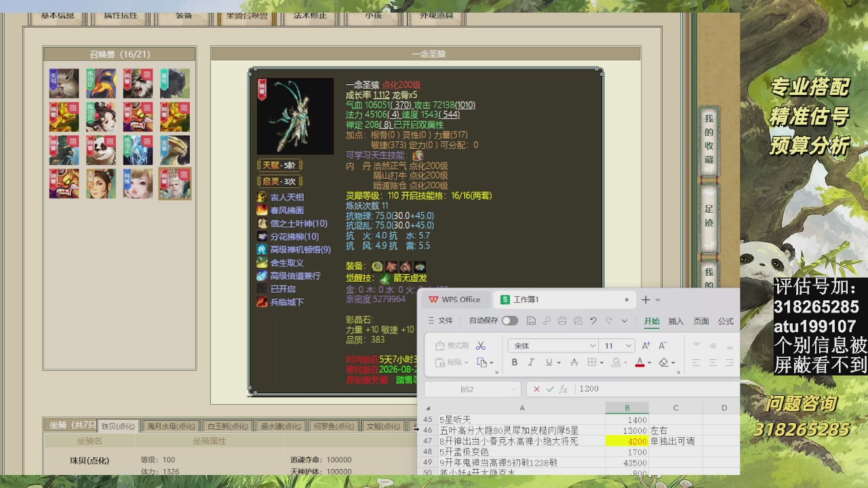The height and width of the screenshot is (488, 868).
Task: Select the 珠贝(点化) mount tab
Action: (118, 426)
